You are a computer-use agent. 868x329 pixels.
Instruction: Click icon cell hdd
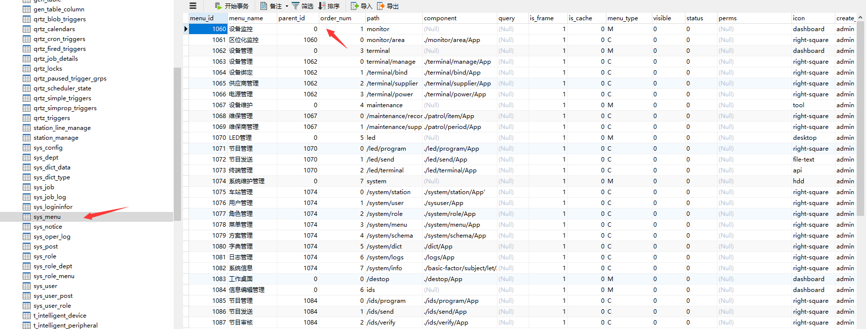pos(813,181)
